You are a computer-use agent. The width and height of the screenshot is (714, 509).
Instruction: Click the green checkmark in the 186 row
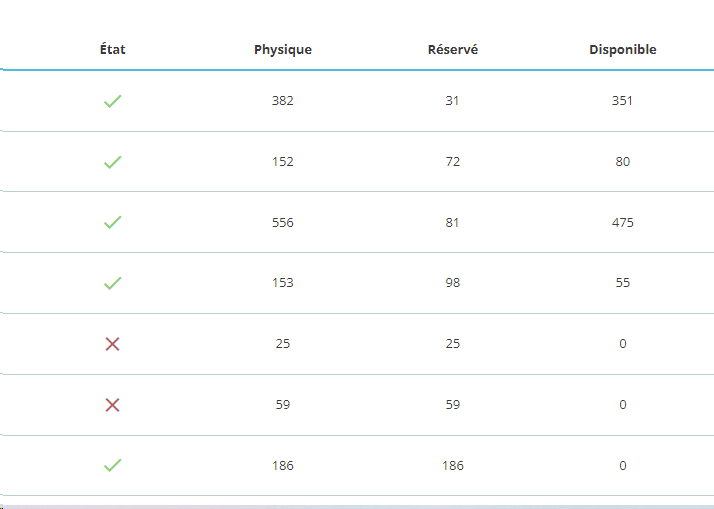pos(113,465)
